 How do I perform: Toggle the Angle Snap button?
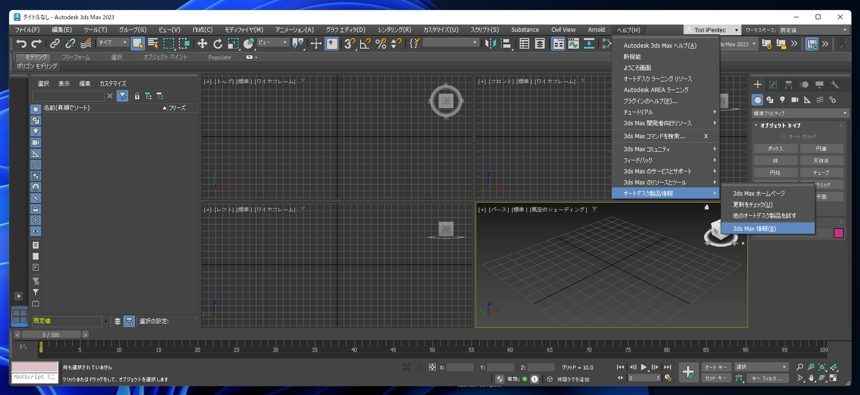click(x=365, y=44)
